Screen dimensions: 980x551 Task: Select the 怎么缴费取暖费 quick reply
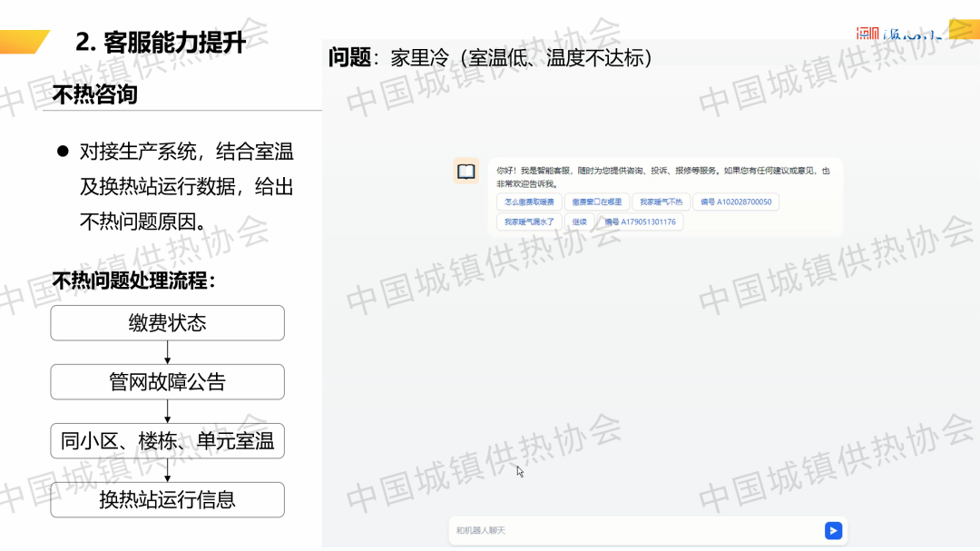click(529, 202)
